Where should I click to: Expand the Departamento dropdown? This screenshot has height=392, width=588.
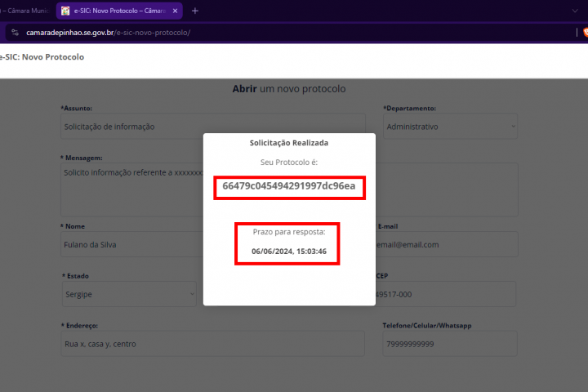pos(450,127)
